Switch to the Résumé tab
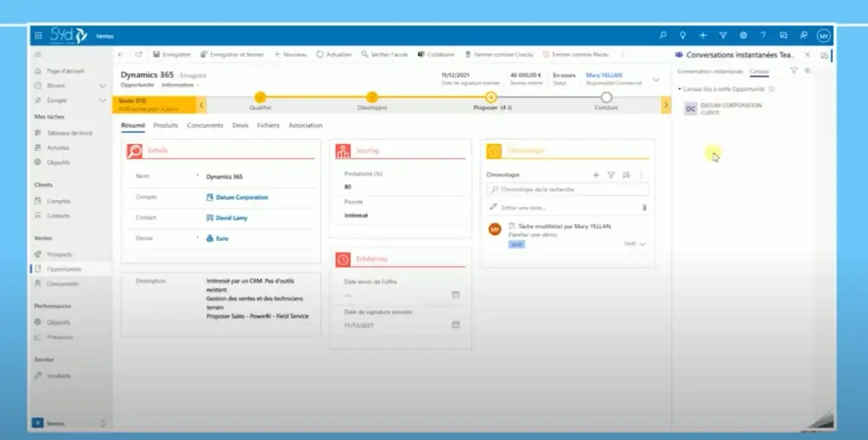 point(133,125)
